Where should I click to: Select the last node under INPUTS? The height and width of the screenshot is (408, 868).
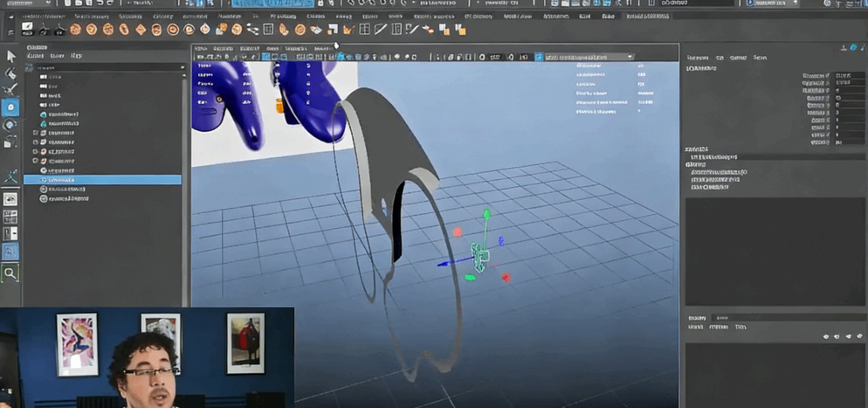pyautogui.click(x=710, y=187)
